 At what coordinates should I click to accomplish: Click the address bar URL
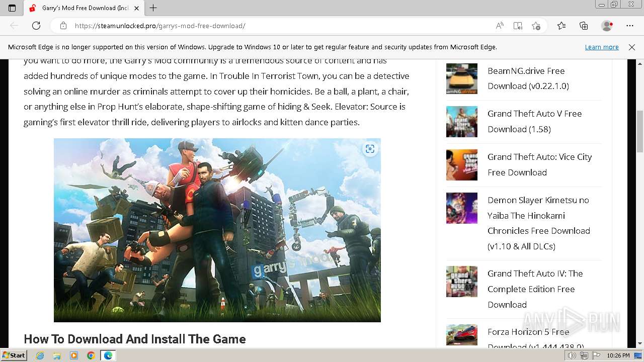tap(160, 26)
